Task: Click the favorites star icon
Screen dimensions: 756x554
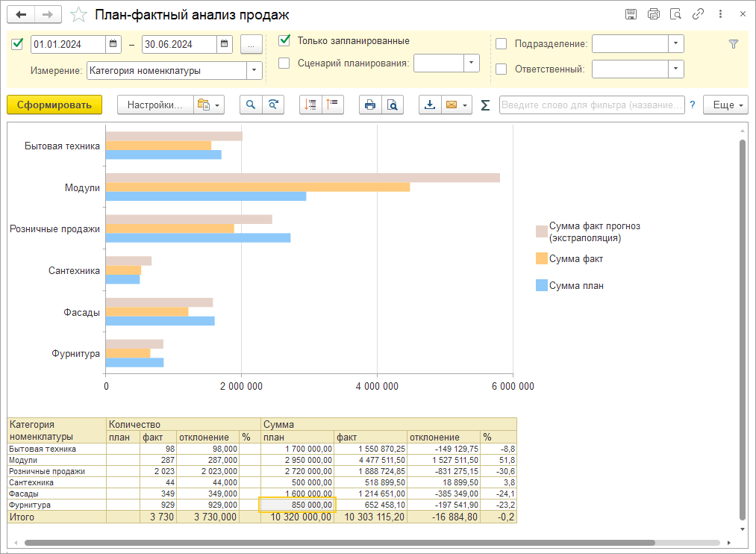Action: (x=78, y=15)
